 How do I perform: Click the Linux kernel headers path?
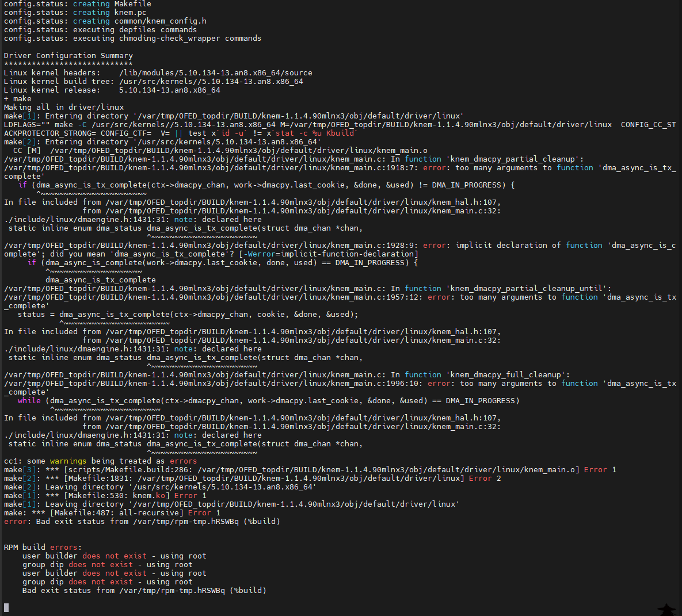(215, 73)
